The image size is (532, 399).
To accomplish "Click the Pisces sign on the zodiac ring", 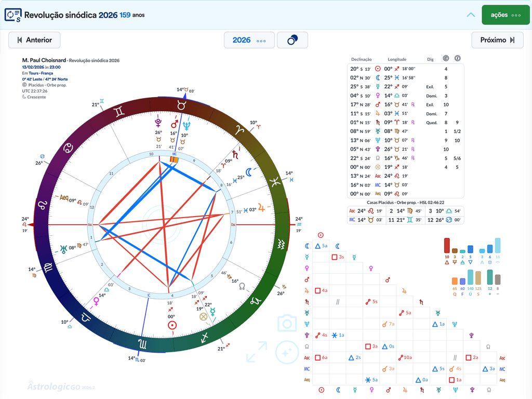I will click(x=275, y=182).
